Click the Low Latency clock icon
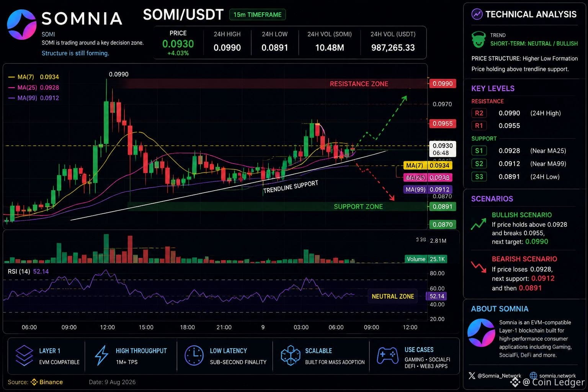The width and height of the screenshot is (588, 392). [194, 355]
